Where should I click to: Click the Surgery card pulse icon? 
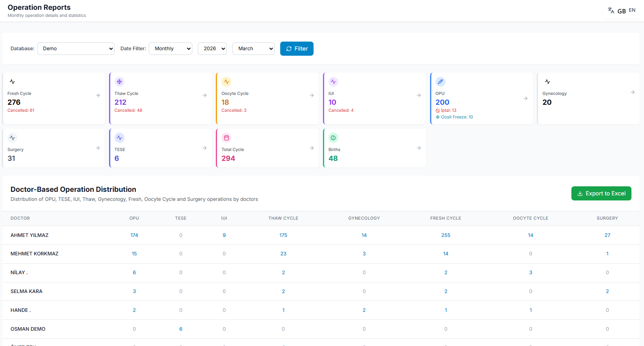tap(13, 138)
